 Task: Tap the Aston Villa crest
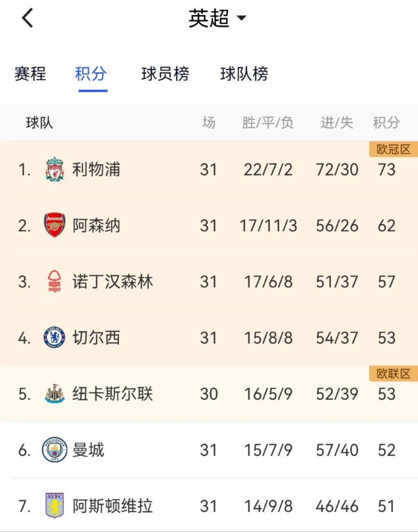(55, 506)
